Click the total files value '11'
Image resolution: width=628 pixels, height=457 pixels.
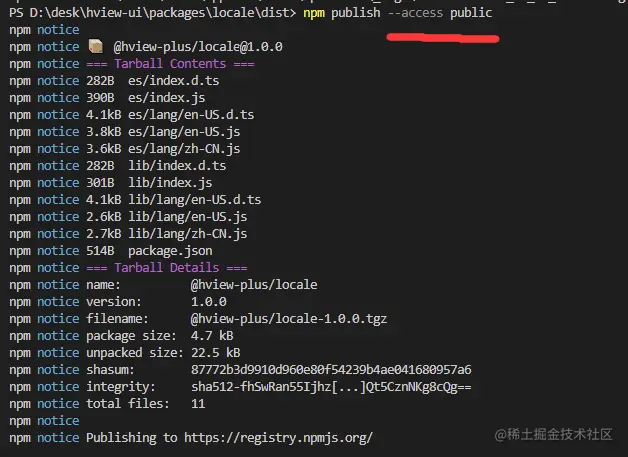pyautogui.click(x=198, y=404)
